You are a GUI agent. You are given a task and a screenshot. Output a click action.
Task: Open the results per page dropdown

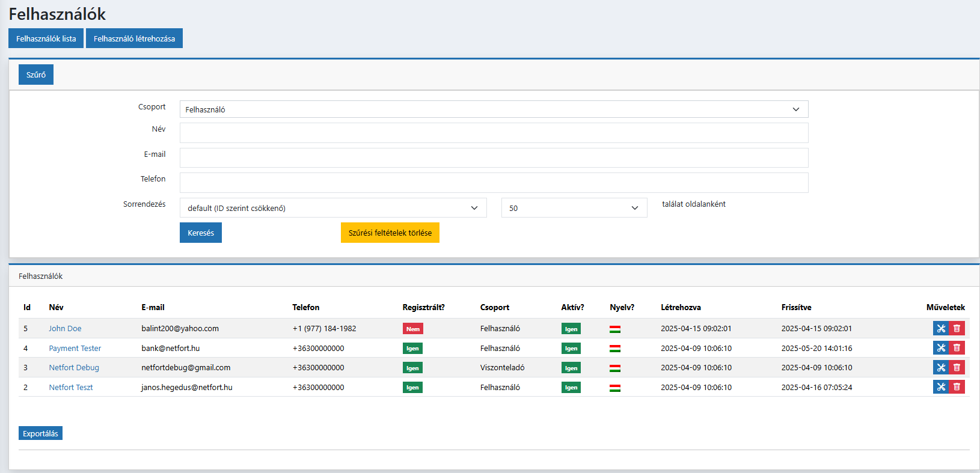[x=574, y=208]
